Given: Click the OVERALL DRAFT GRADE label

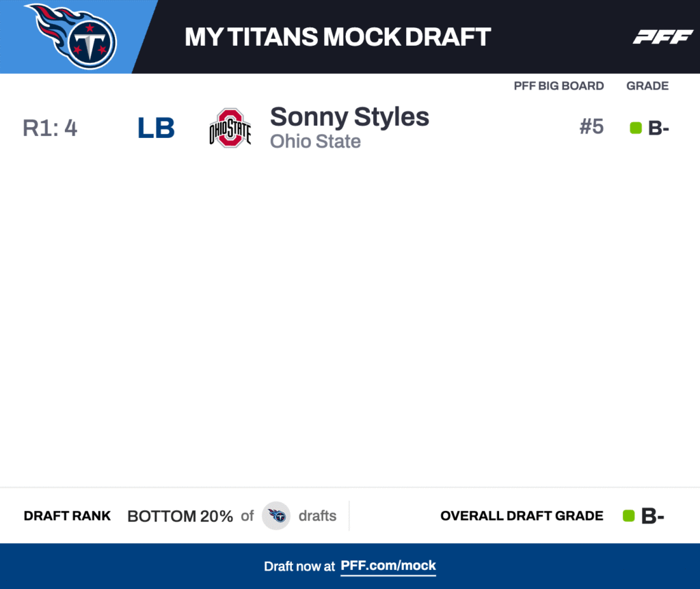Looking at the screenshot, I should (x=522, y=516).
